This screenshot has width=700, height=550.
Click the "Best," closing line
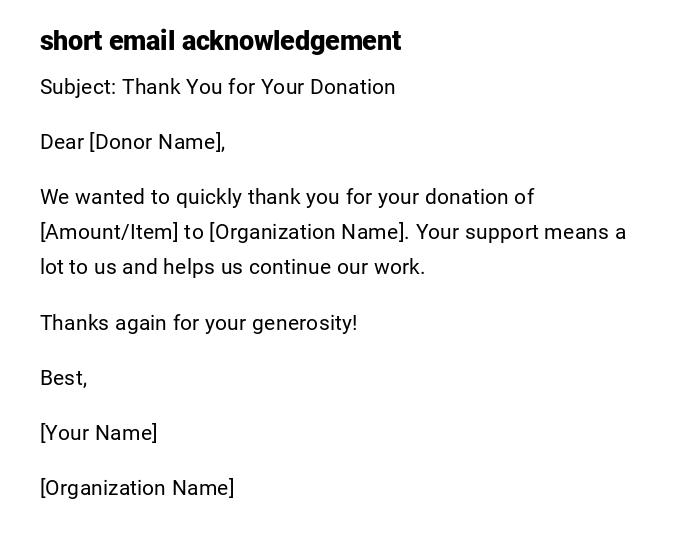[x=63, y=378]
